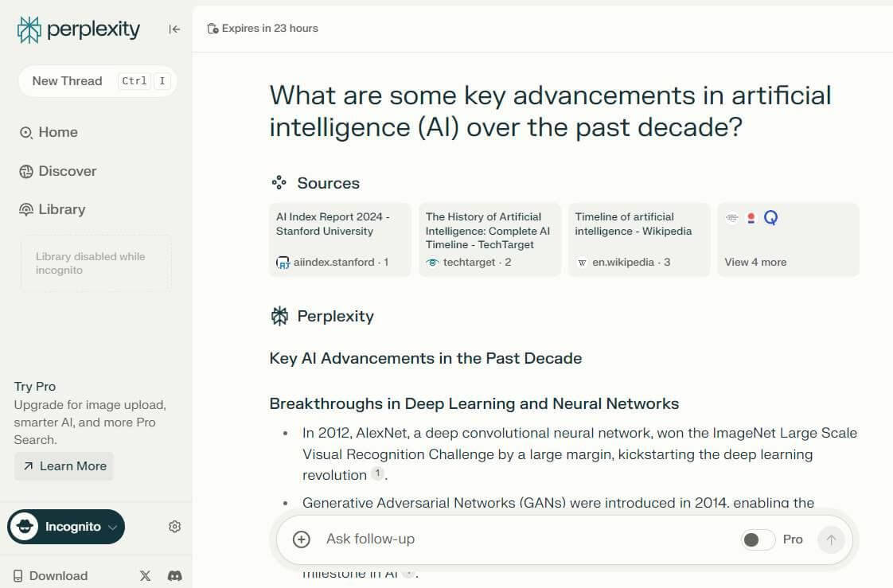The image size is (893, 588).
Task: Click Learn More about Pro
Action: [x=64, y=466]
